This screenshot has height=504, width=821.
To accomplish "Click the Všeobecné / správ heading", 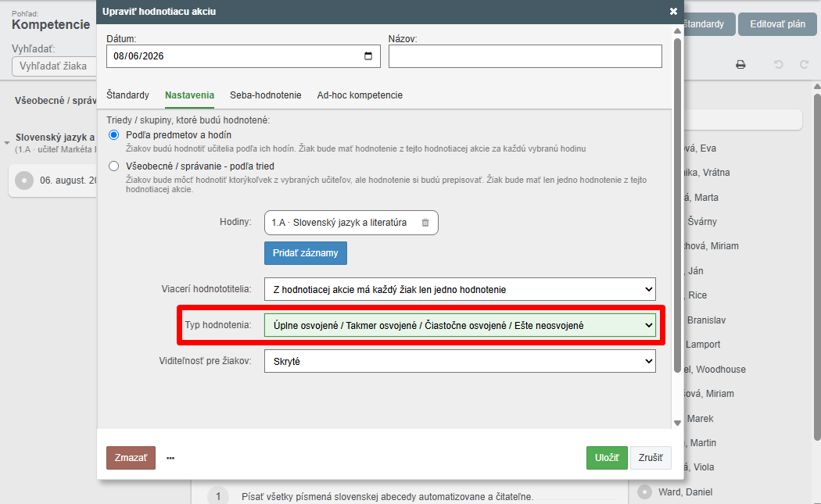I will pos(56,101).
